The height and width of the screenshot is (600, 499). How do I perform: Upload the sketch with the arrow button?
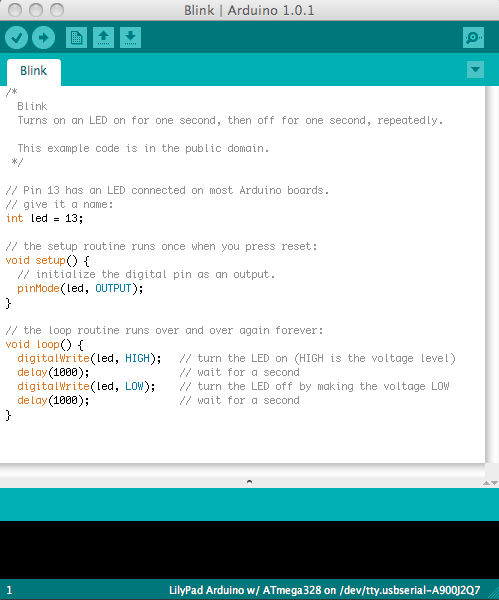click(x=43, y=38)
